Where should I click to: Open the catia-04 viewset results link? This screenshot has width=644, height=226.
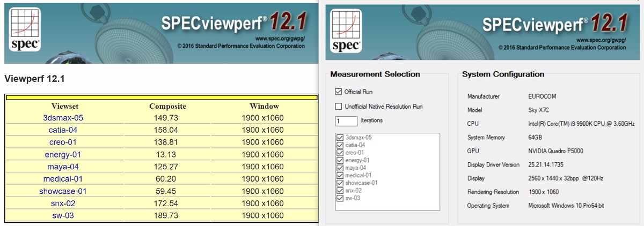click(x=63, y=130)
